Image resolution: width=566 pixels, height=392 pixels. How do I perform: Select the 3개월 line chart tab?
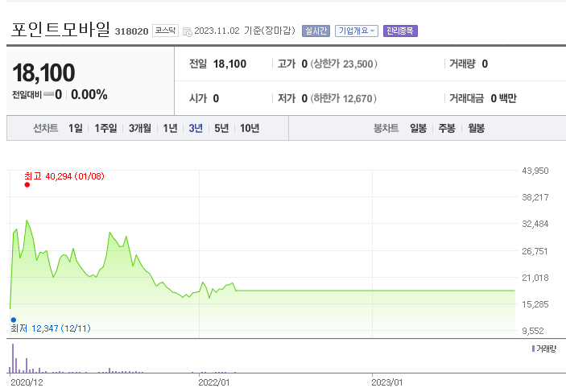coord(140,128)
